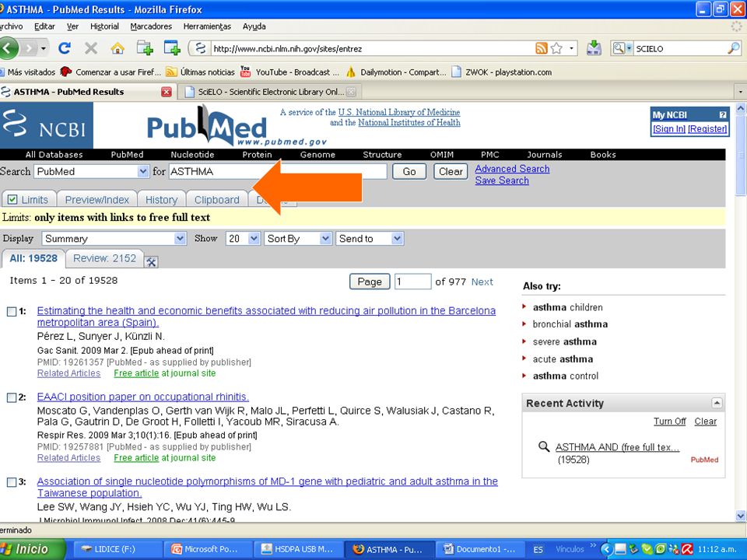This screenshot has height=560, width=747.
Task: Collapse the Recent Activity panel
Action: click(x=717, y=403)
